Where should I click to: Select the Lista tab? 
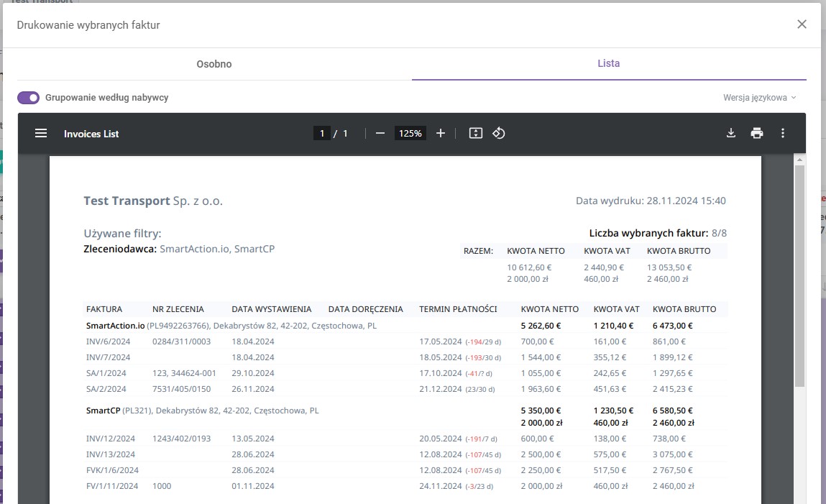(608, 63)
